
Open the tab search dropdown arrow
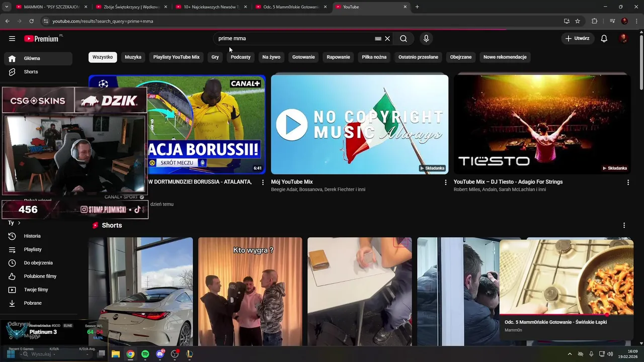coord(7,7)
